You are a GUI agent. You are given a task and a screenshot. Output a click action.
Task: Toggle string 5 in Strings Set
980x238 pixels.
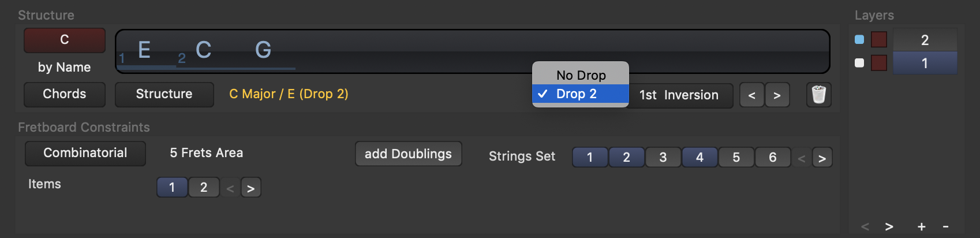pos(736,157)
